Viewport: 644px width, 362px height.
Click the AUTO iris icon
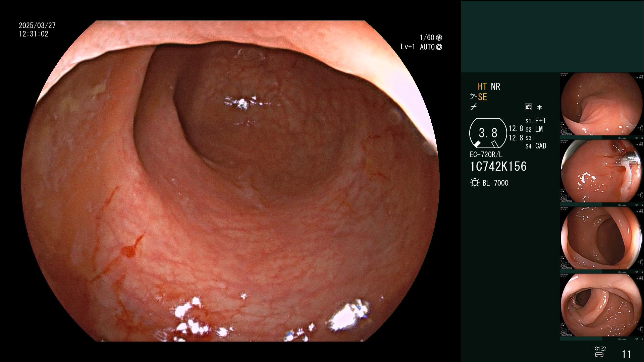coord(439,47)
